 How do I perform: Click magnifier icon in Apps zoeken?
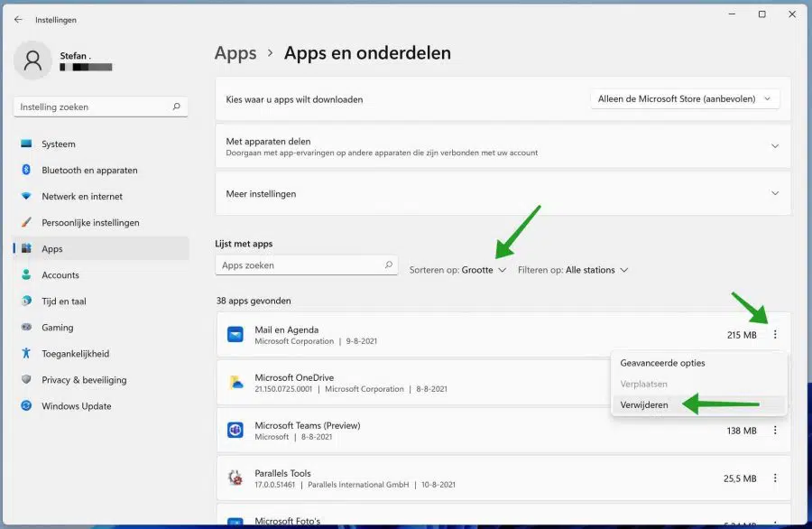click(388, 264)
